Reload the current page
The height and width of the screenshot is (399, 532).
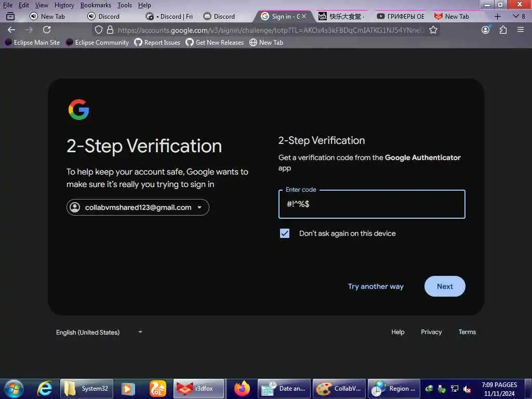pyautogui.click(x=47, y=30)
